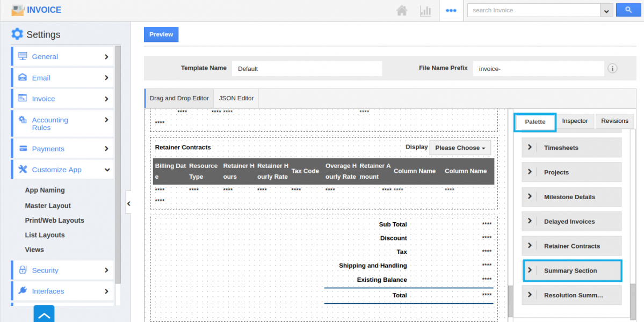Click the blue scroll-up arrow button
Screen dimensions: 644x322
coord(44,314)
